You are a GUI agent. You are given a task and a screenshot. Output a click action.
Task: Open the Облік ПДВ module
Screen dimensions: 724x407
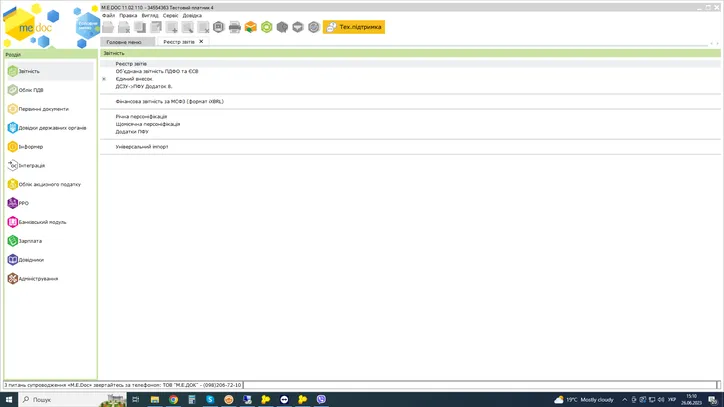(32, 90)
